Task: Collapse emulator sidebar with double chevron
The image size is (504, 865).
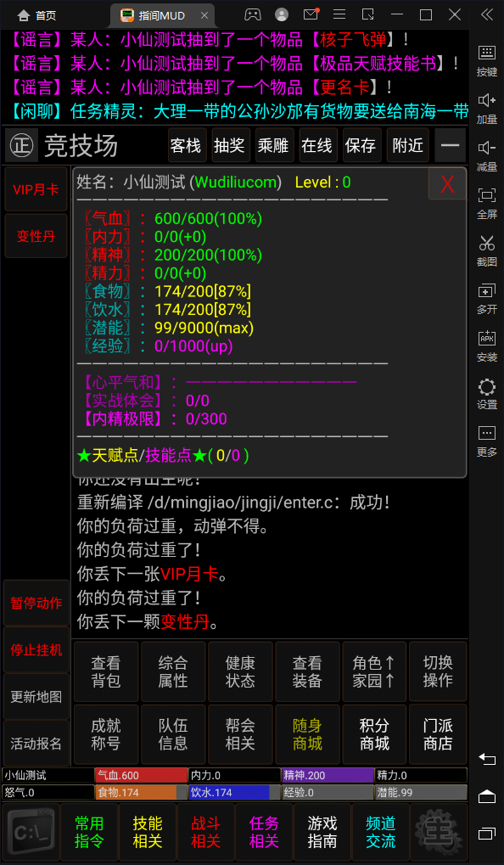Action: click(487, 15)
